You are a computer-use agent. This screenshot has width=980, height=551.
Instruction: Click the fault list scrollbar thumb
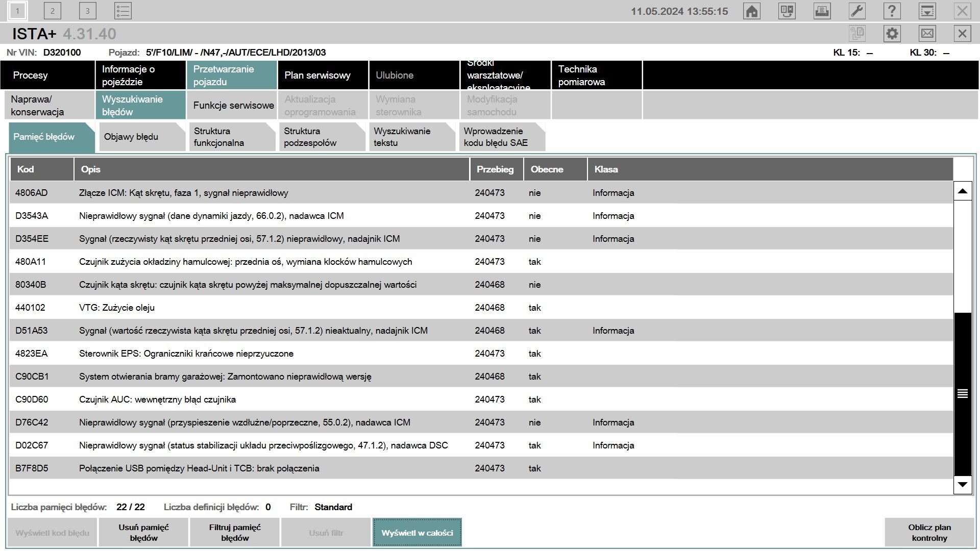coord(962,394)
